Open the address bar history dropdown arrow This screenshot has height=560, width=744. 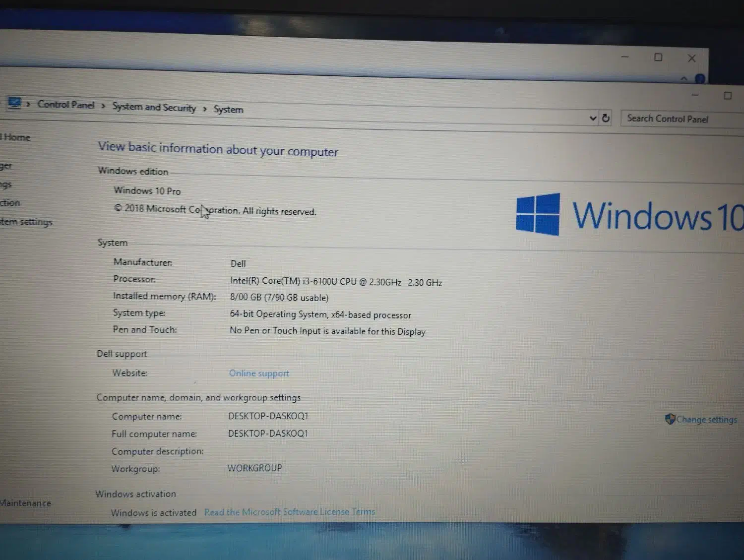coord(592,118)
